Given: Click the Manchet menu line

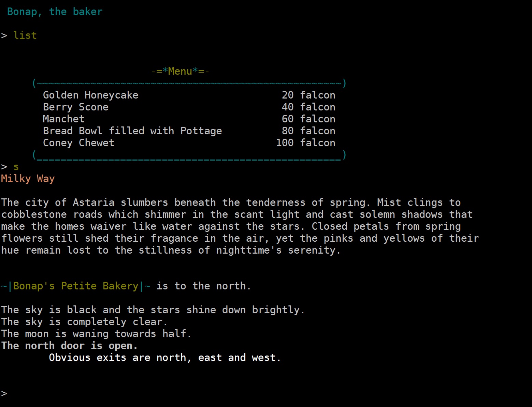Looking at the screenshot, I should (189, 119).
